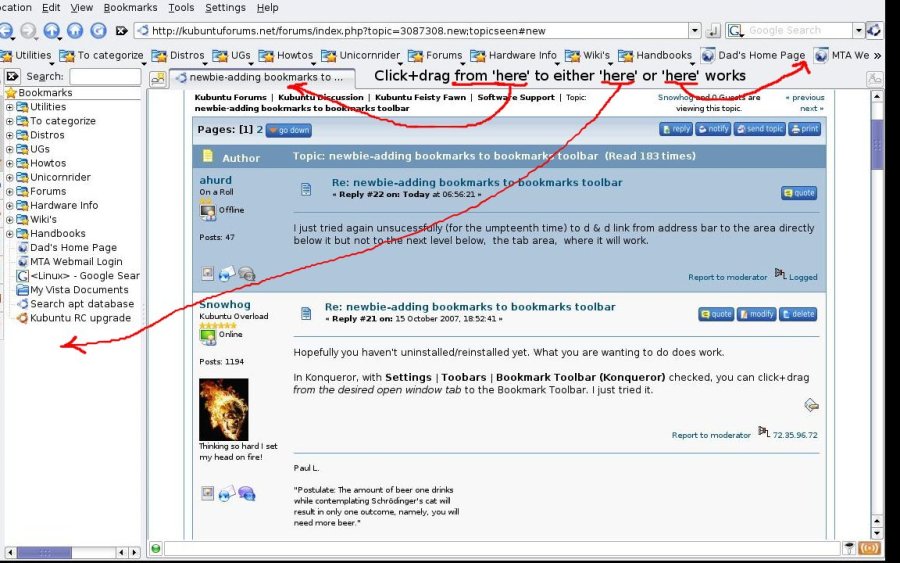Viewport: 900px width, 563px height.
Task: Click the close tab icon at right
Action: pyautogui.click(x=874, y=79)
